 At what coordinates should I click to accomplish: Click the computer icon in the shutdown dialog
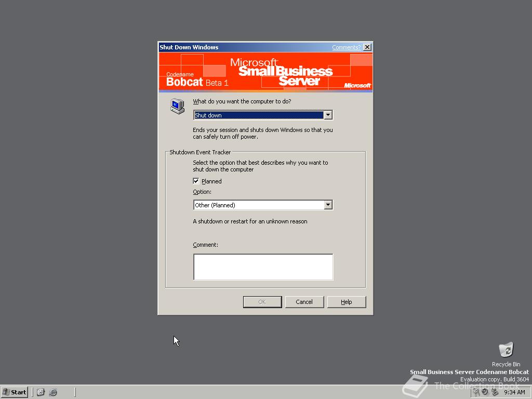point(177,106)
